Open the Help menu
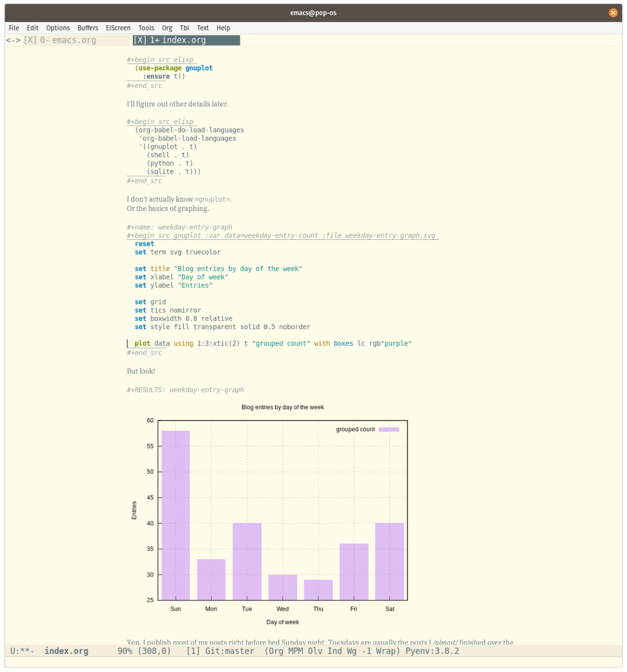627x672 pixels. [x=223, y=28]
